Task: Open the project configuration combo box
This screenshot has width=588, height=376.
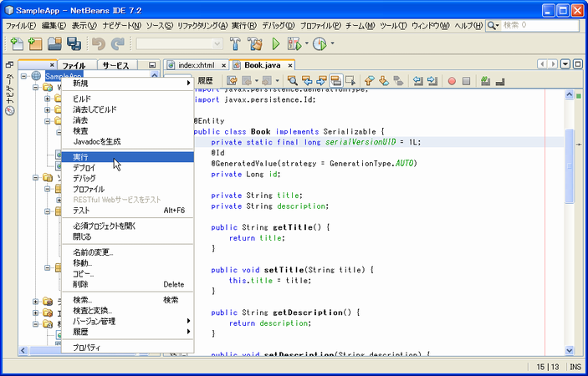Action: (179, 43)
